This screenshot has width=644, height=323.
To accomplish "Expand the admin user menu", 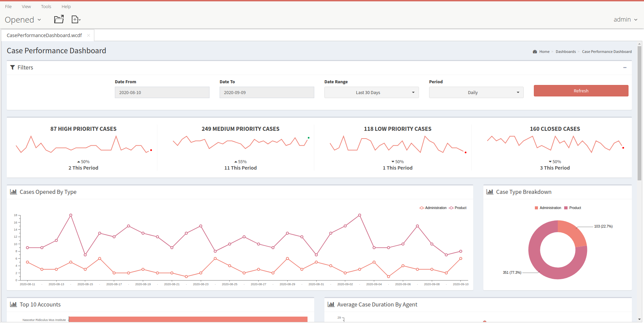I will (x=625, y=20).
